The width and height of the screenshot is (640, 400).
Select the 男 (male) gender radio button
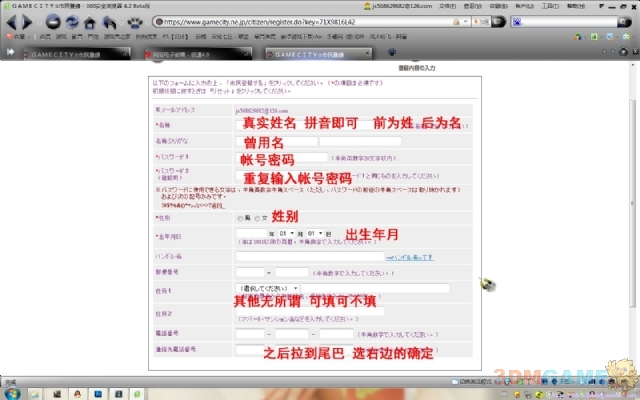click(x=240, y=218)
